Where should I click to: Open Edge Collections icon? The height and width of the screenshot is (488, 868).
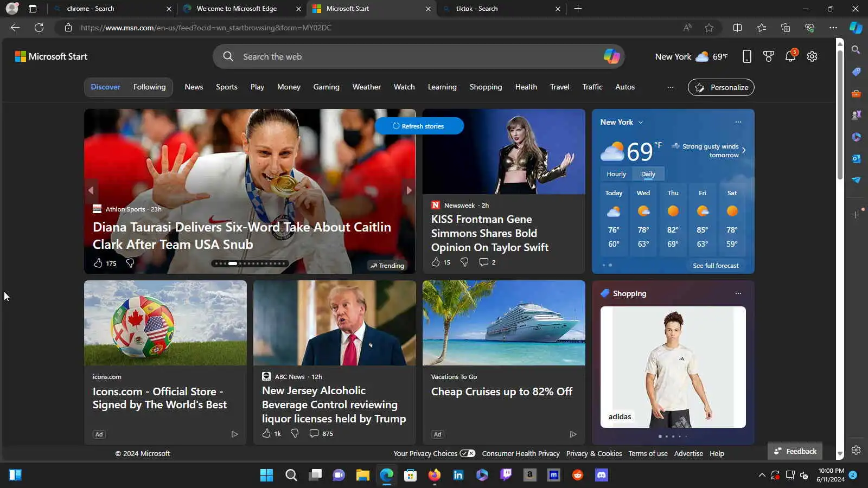pos(786,28)
